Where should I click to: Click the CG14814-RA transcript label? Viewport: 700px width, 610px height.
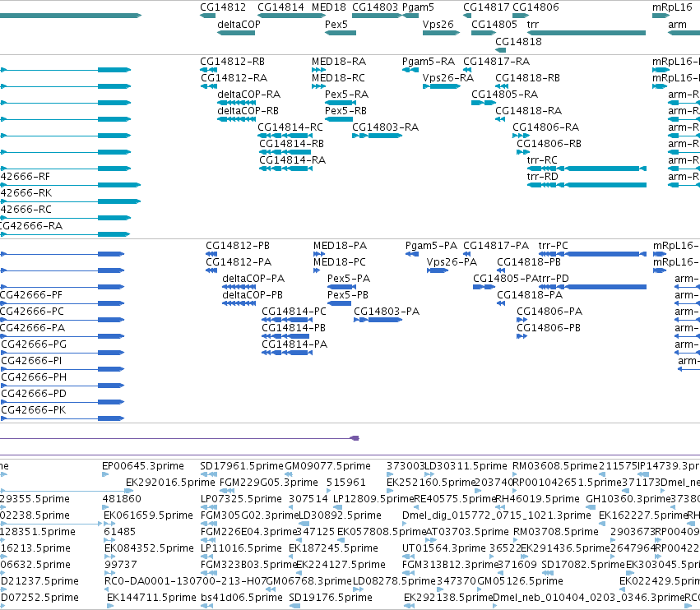click(292, 160)
